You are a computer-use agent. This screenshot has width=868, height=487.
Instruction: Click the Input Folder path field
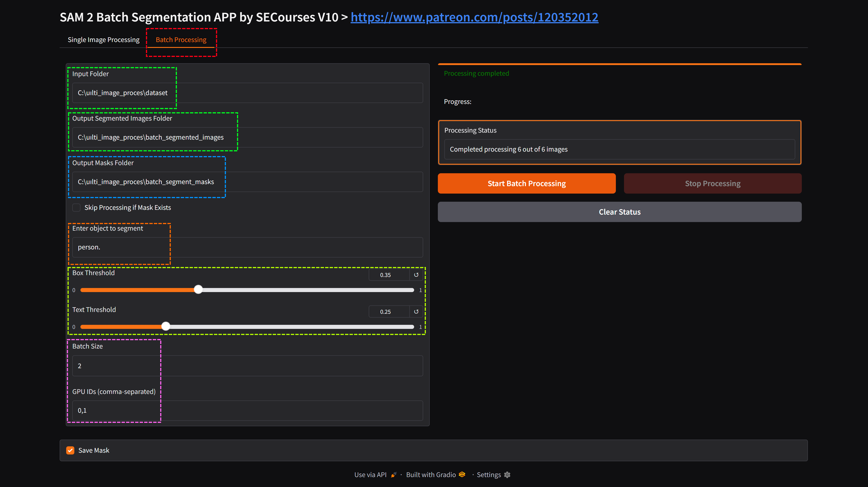tap(247, 93)
